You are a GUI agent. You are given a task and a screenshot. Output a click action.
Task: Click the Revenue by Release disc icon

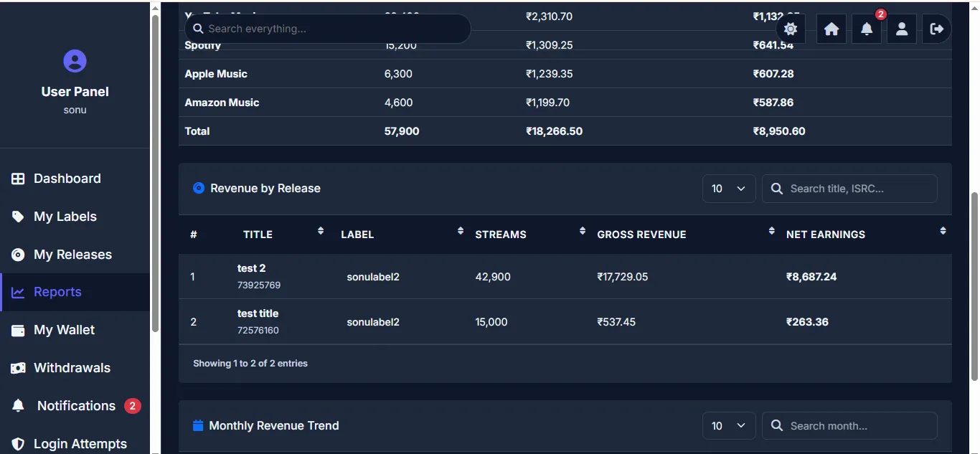pos(199,188)
